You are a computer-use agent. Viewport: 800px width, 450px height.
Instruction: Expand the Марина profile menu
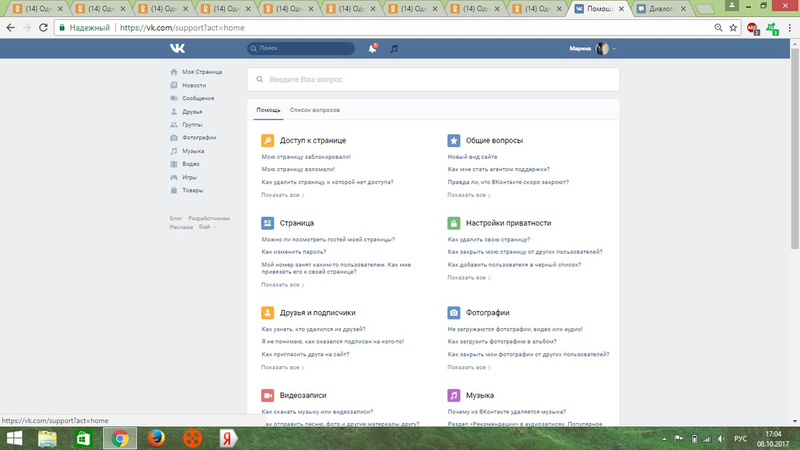593,48
